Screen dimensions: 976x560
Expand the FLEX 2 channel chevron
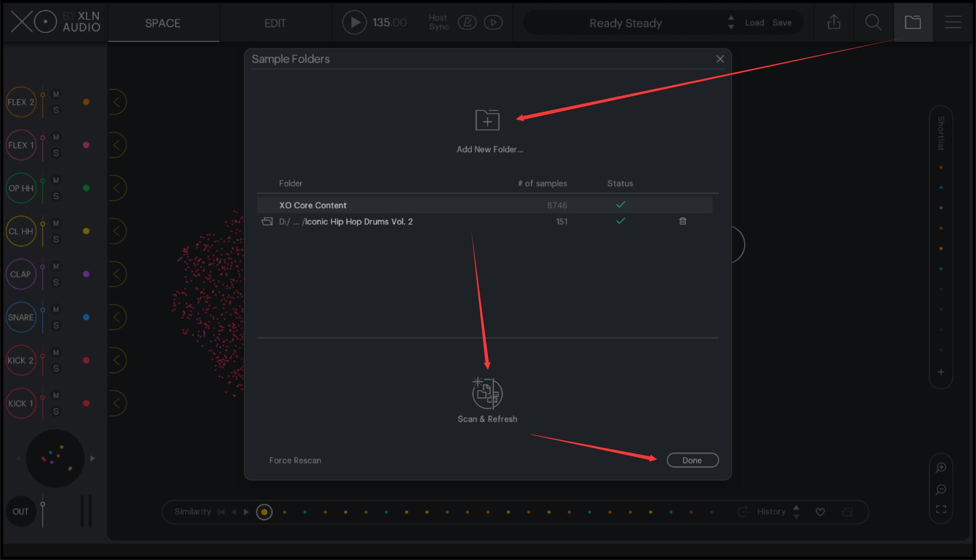(116, 102)
